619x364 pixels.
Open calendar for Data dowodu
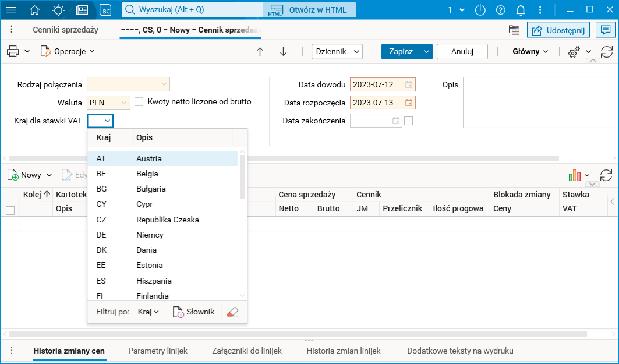(409, 84)
